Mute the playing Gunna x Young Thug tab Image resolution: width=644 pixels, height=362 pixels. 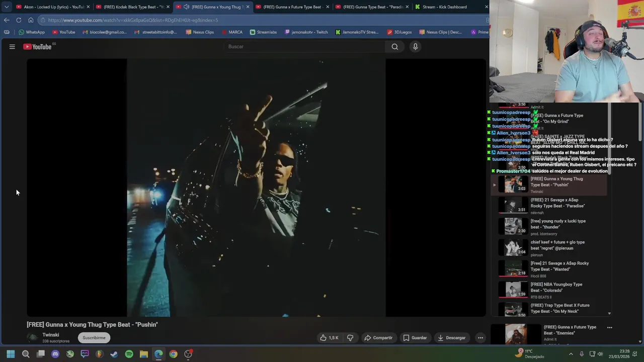tap(187, 7)
